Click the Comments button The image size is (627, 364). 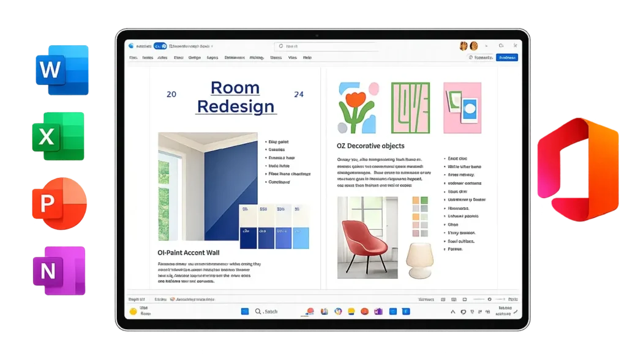coord(481,58)
